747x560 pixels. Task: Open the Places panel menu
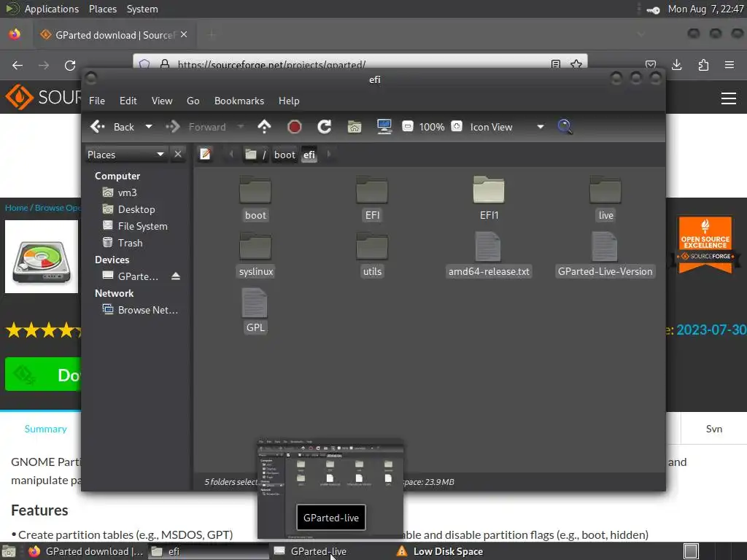click(102, 9)
